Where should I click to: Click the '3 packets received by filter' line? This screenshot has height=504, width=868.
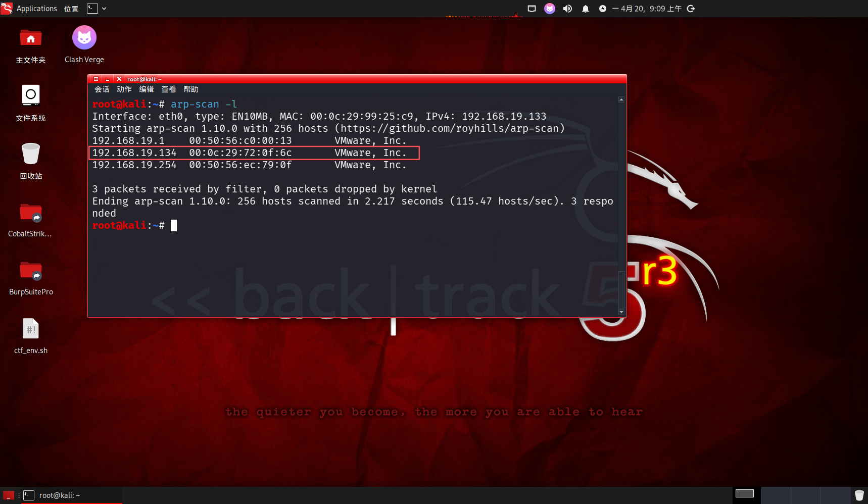[x=265, y=189]
